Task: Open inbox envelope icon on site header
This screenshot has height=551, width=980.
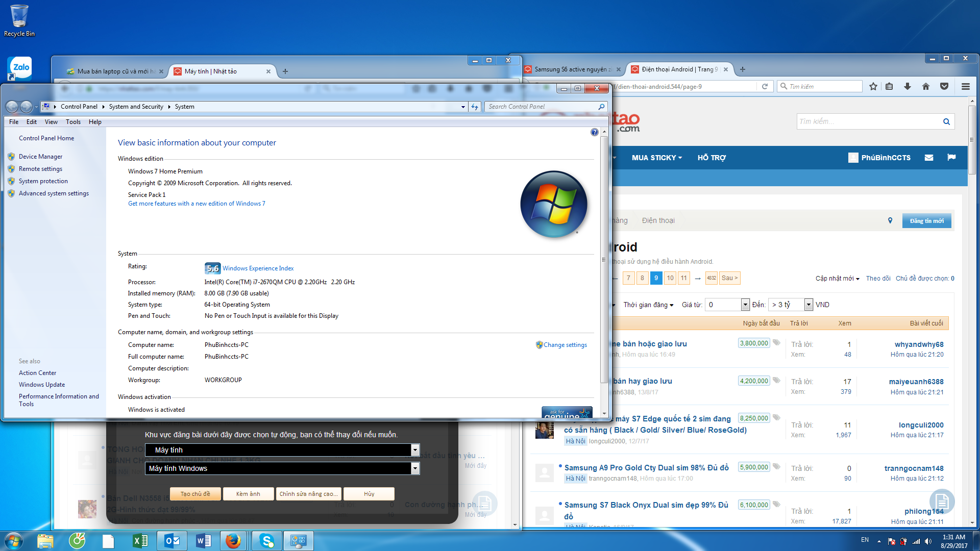Action: tap(929, 158)
